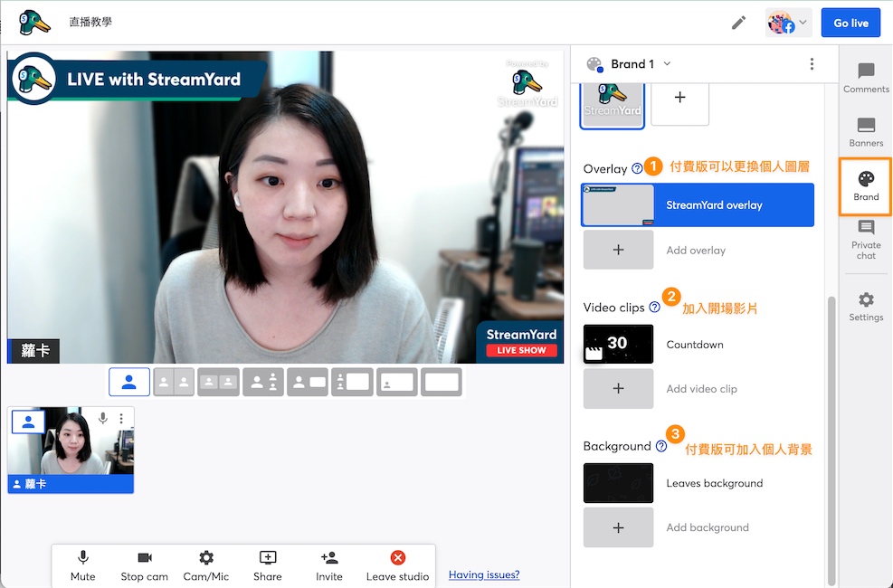The width and height of the screenshot is (893, 588).
Task: Open the destination account dropdown
Action: pyautogui.click(x=788, y=23)
